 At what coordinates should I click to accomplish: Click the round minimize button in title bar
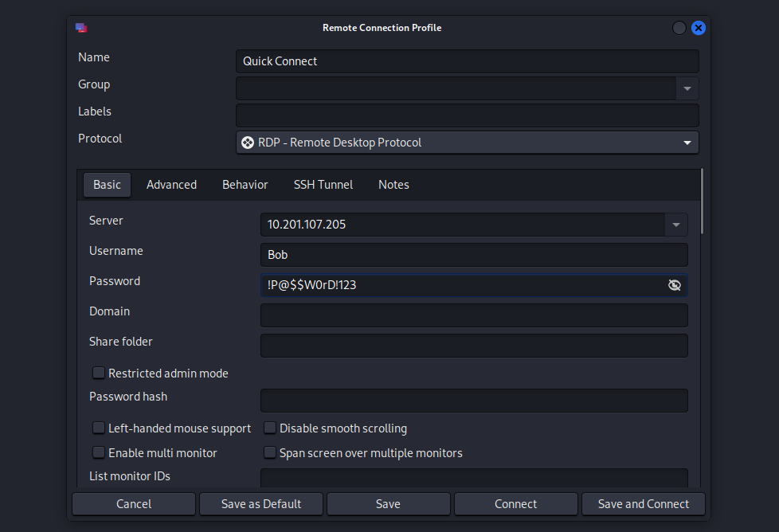click(679, 28)
